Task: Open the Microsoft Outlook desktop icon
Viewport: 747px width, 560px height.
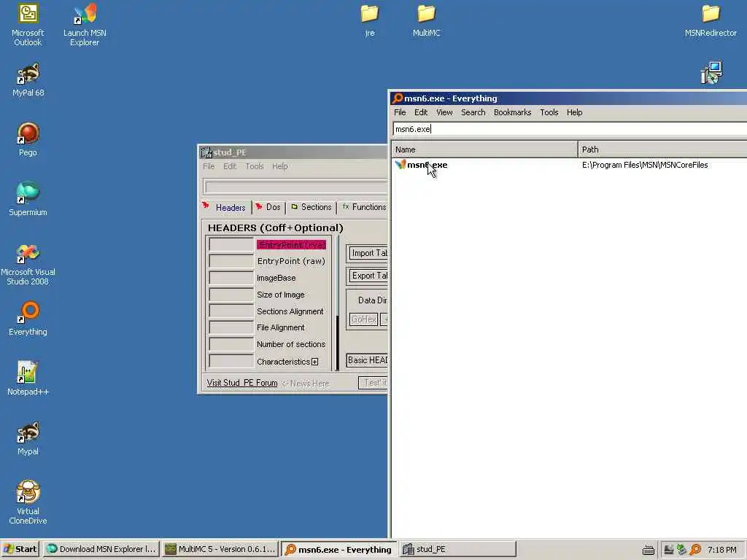Action: (28, 24)
